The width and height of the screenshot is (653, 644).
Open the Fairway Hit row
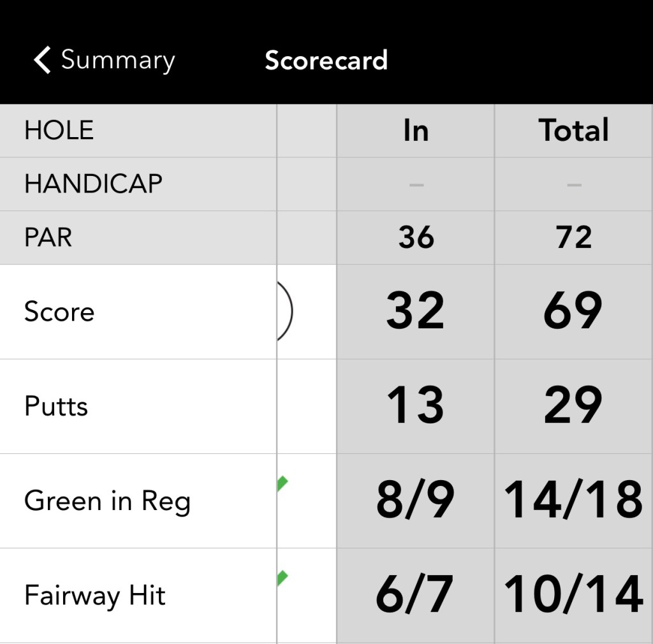(x=95, y=596)
